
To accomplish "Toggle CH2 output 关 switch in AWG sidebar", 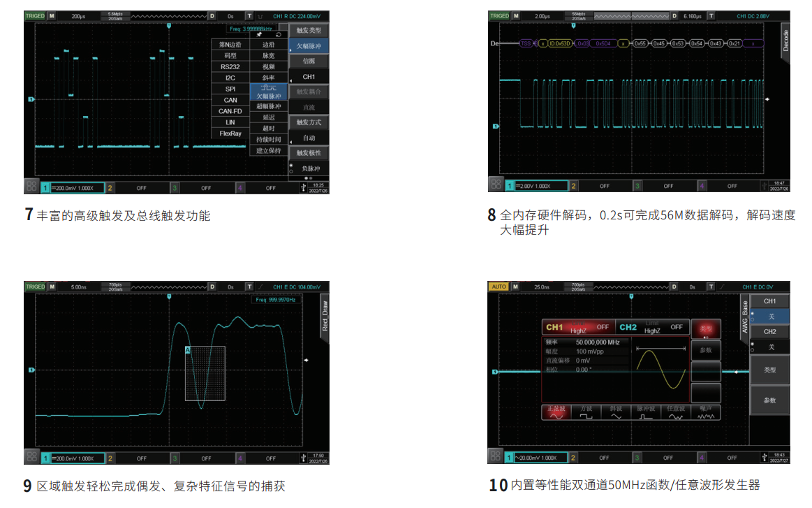I will pos(771,347).
